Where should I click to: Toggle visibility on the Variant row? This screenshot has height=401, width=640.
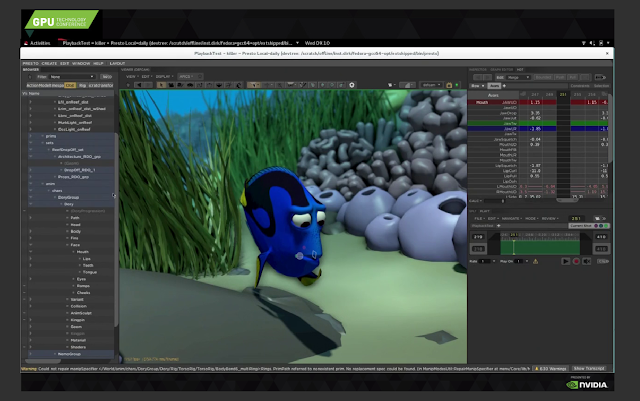[24, 299]
